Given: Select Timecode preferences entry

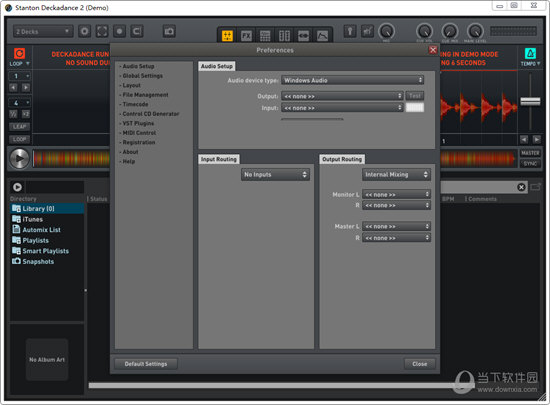Looking at the screenshot, I should 135,104.
